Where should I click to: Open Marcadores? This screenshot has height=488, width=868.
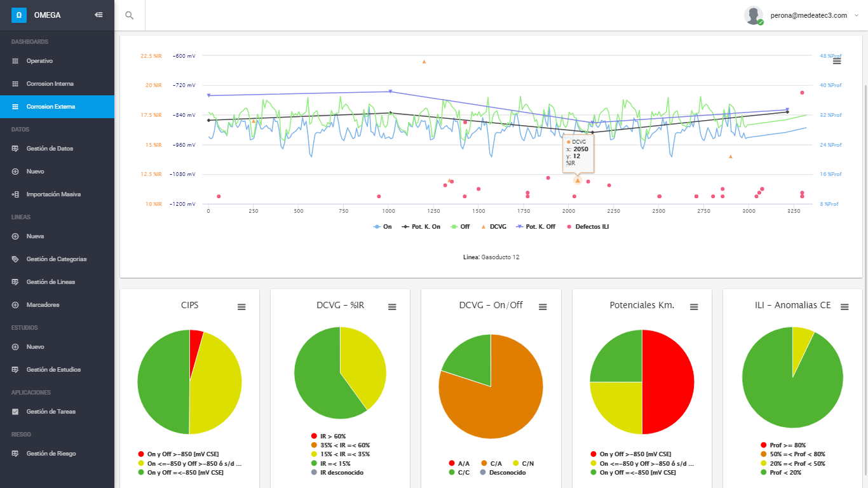(x=57, y=305)
